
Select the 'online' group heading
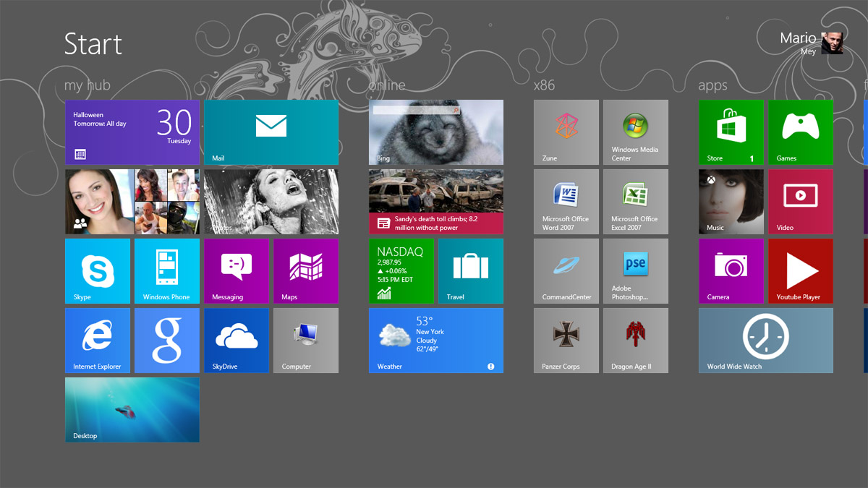[387, 85]
